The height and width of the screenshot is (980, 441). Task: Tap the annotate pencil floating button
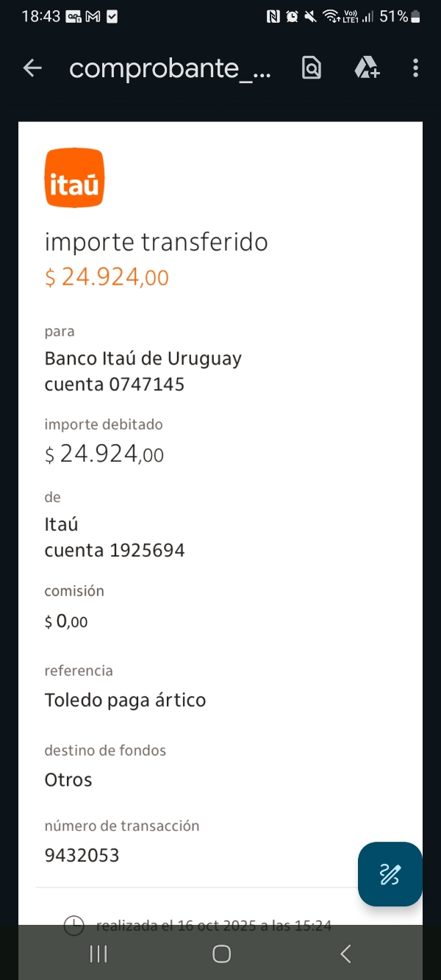click(390, 873)
